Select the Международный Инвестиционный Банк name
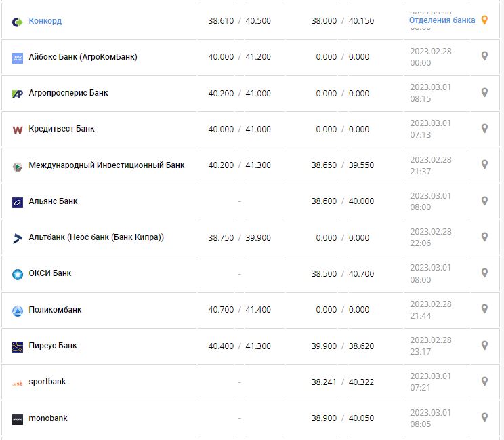The image size is (504, 440). click(106, 165)
